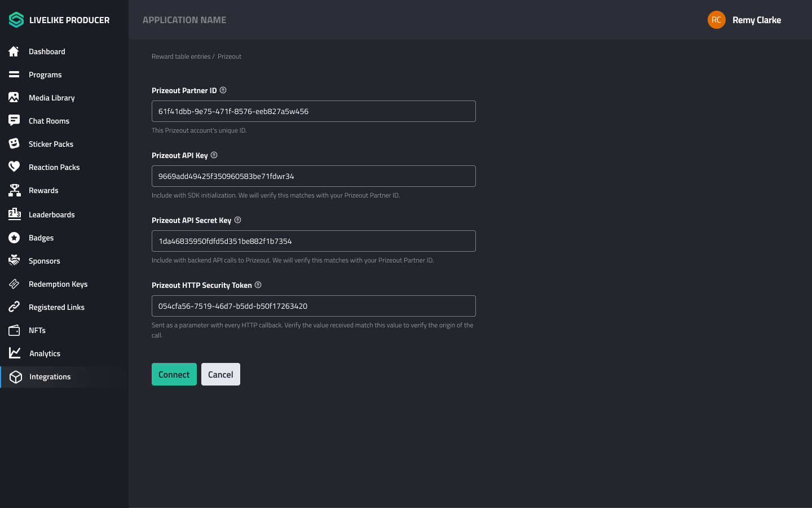Click the Reaction Packs heart icon
This screenshot has height=508, width=812.
click(x=14, y=167)
